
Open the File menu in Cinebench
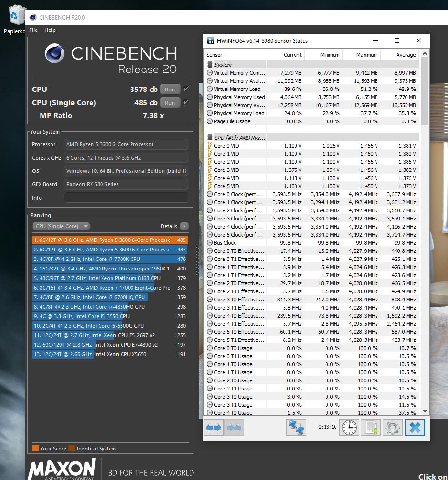click(33, 30)
